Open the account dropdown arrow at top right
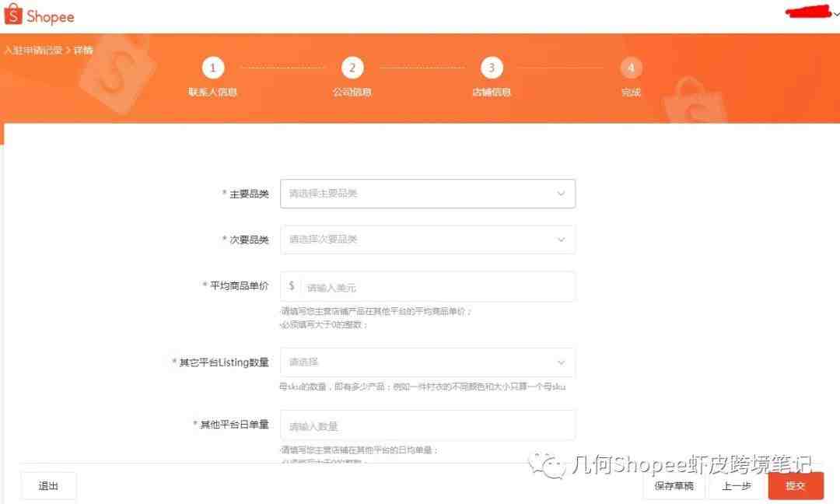840x504 pixels. (836, 15)
